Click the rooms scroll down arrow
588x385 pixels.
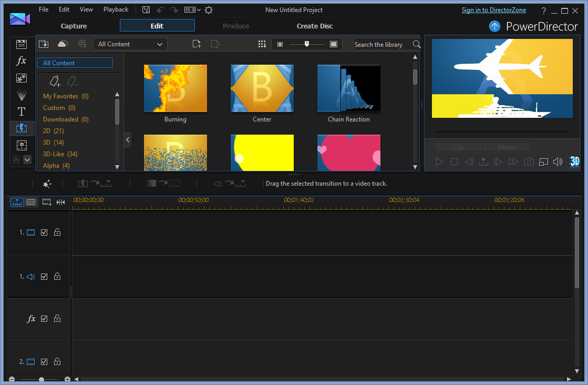pos(27,160)
